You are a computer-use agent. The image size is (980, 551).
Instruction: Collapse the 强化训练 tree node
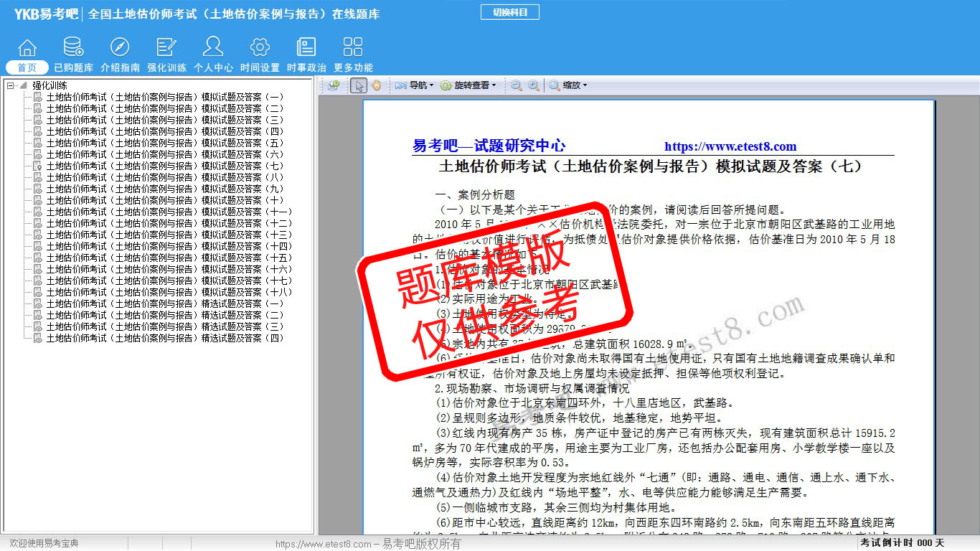click(11, 85)
